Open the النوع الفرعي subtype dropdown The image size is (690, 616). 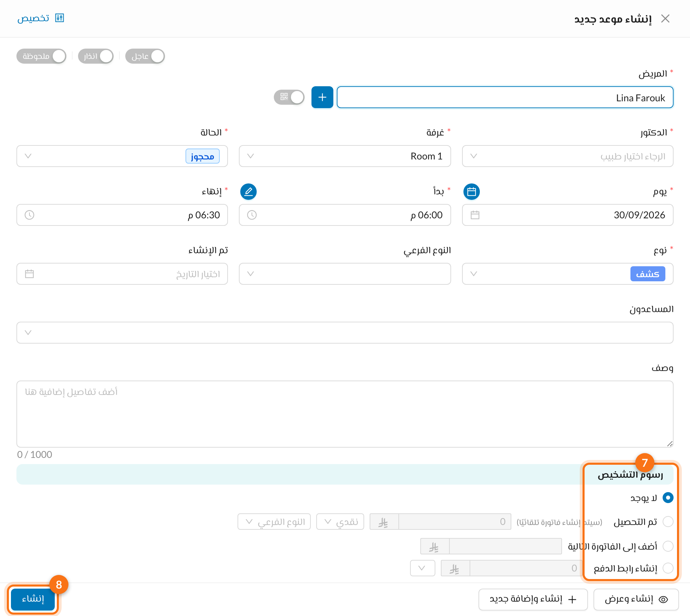[345, 274]
